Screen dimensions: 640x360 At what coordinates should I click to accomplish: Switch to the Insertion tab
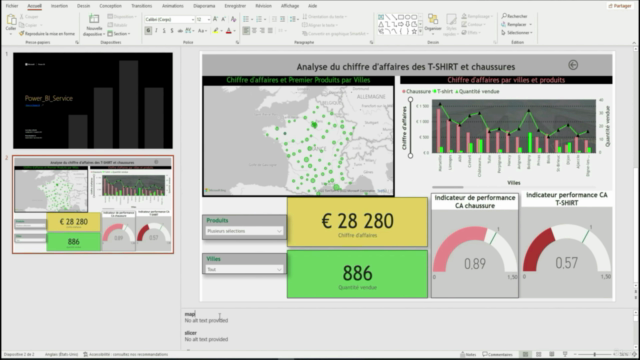click(x=59, y=6)
